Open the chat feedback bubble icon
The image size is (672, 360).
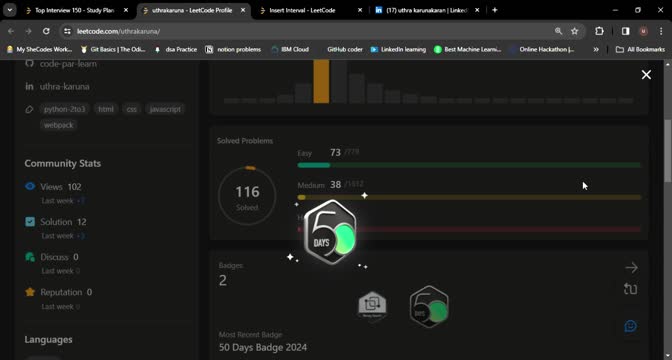(630, 326)
